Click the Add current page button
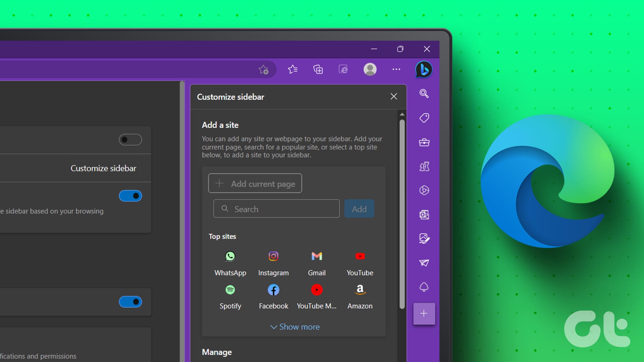Image resolution: width=644 pixels, height=362 pixels. point(255,183)
